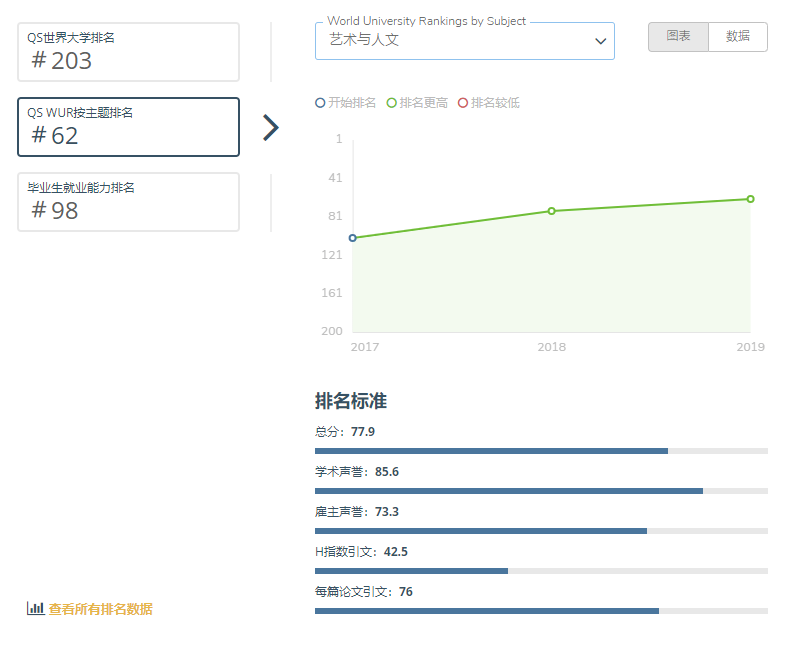Click the 2017 data point on chart

coord(352,238)
